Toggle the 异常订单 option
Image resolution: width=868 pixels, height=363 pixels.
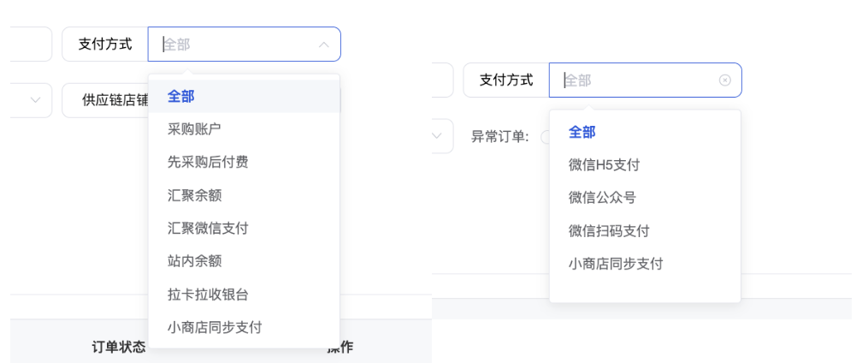tap(545, 137)
